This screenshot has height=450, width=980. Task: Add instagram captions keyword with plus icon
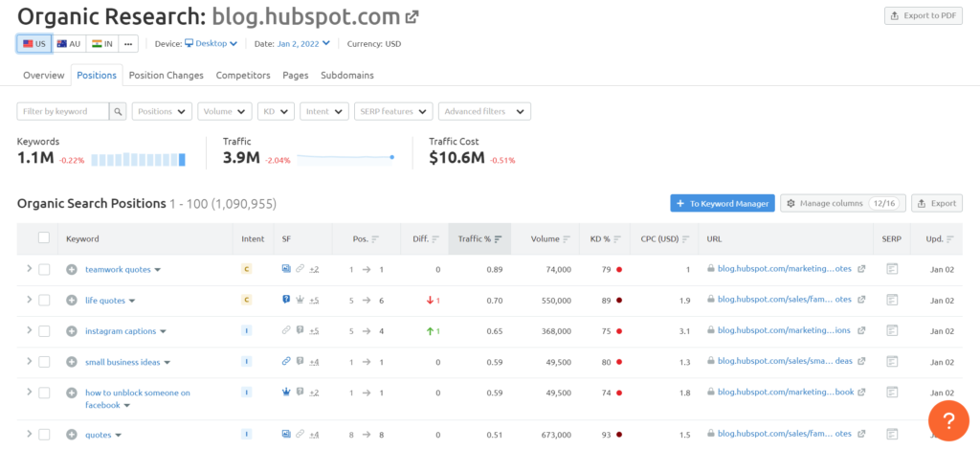click(72, 331)
